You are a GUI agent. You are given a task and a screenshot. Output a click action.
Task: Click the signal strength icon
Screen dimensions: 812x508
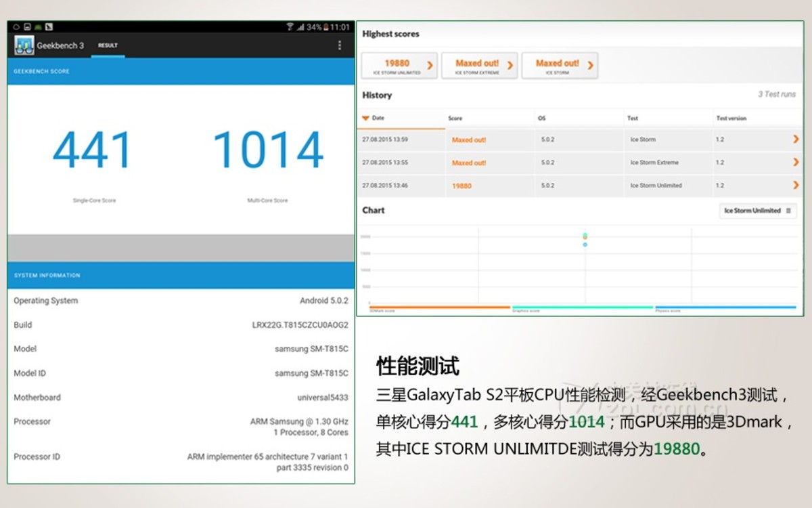tap(300, 28)
